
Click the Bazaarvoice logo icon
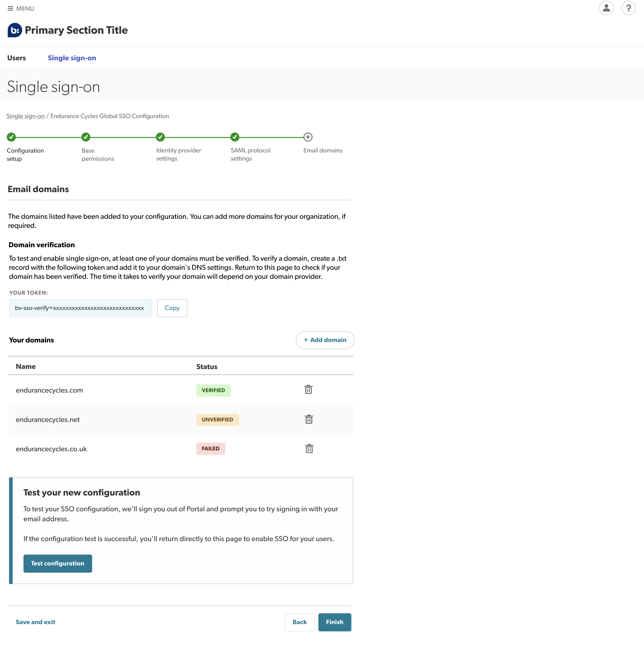tap(15, 30)
